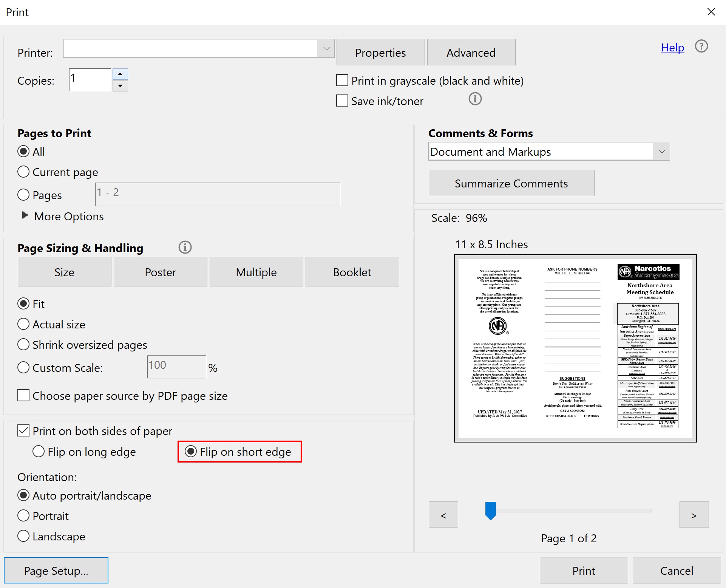Close the Print dialog
The image size is (726, 588).
click(711, 12)
